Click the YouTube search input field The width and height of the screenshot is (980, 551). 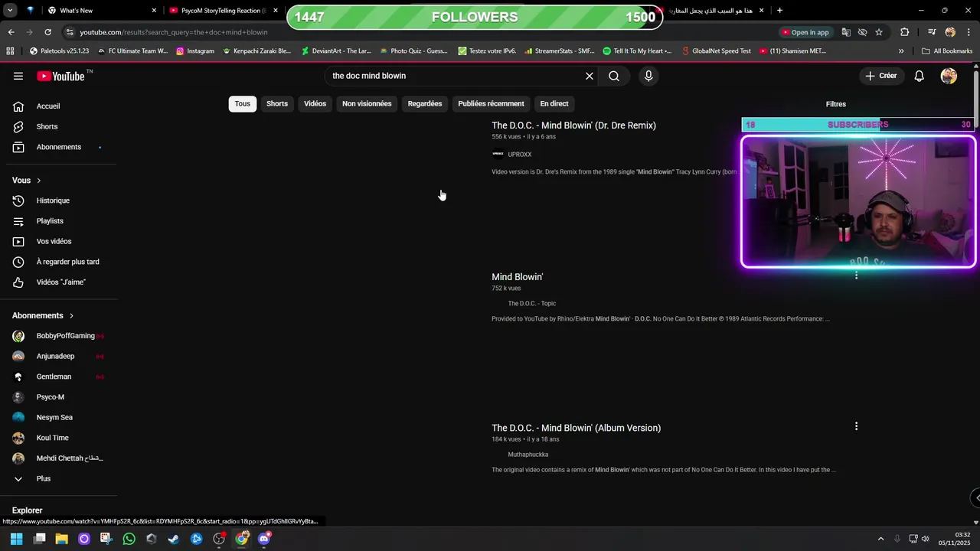(456, 76)
